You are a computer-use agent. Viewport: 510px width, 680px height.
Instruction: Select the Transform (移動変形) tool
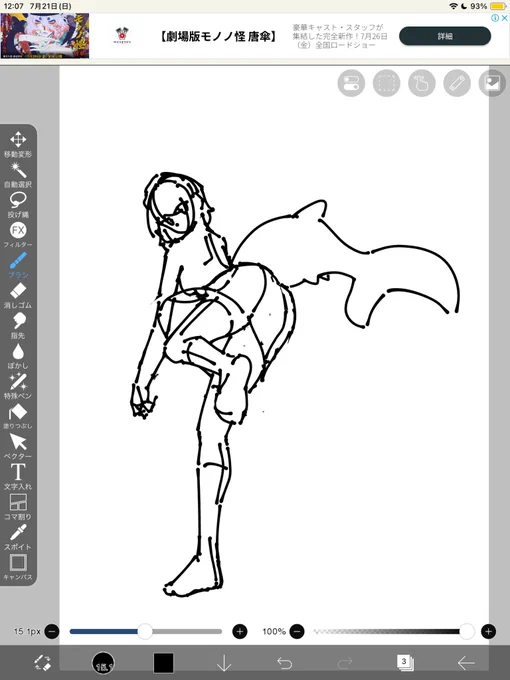[x=18, y=144]
